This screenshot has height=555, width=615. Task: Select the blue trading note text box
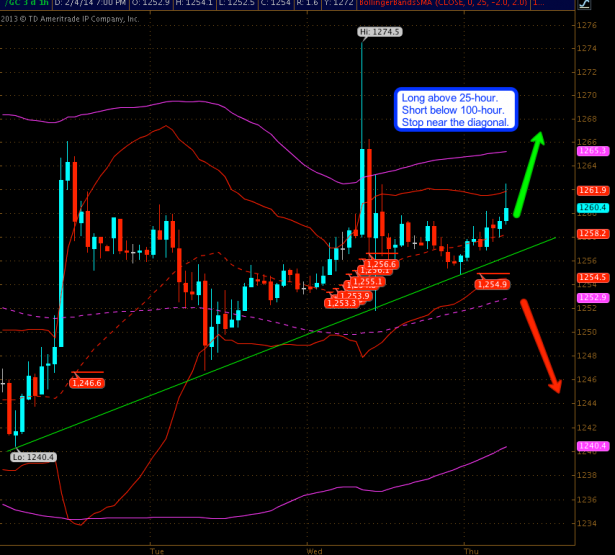pyautogui.click(x=457, y=110)
